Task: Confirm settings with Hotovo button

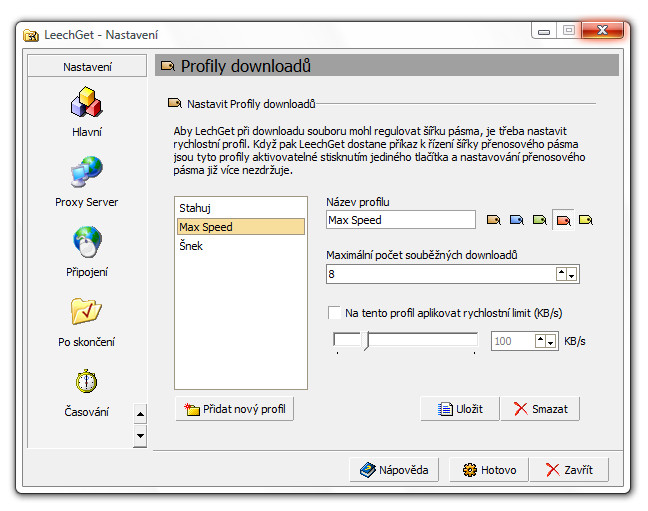Action: (489, 470)
